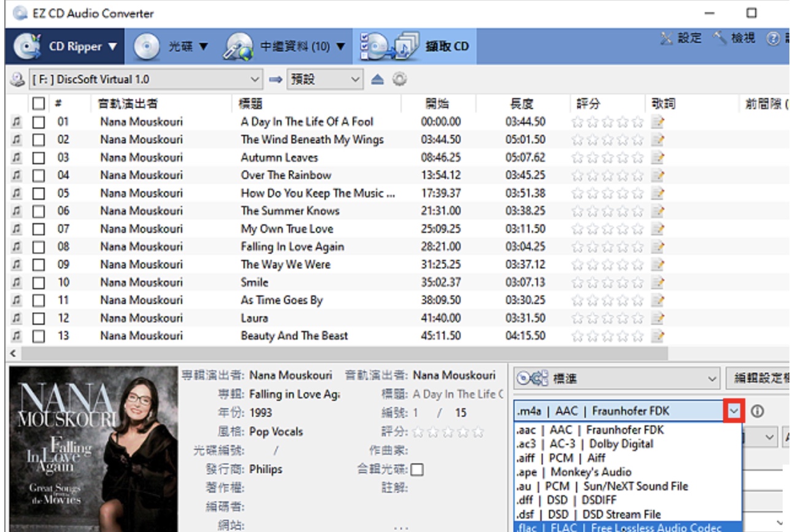The image size is (790, 532).
Task: Click the CD drive icon left of drive list
Action: [x=17, y=79]
